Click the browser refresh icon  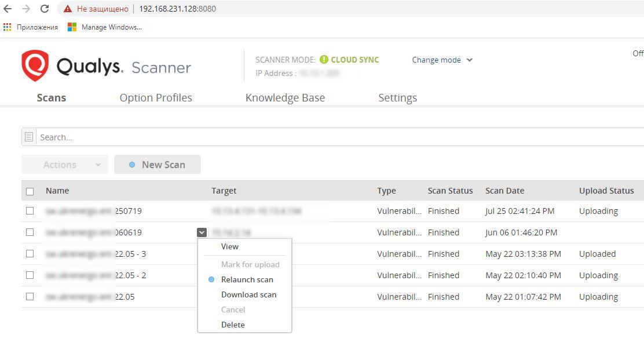pyautogui.click(x=45, y=9)
